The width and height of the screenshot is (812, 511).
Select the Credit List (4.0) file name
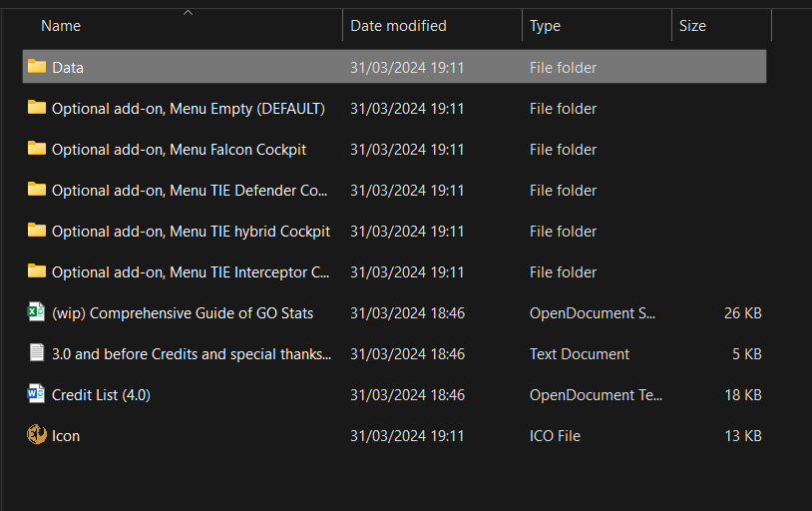(101, 395)
